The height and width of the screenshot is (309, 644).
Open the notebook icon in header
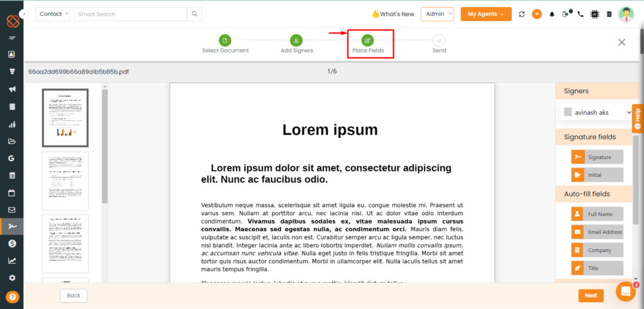coord(609,14)
